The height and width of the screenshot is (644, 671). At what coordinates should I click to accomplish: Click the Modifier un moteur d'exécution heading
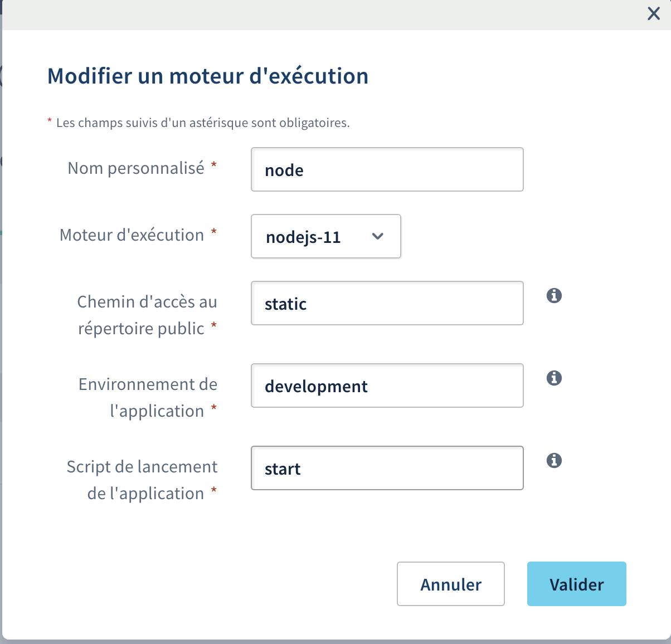pos(208,76)
